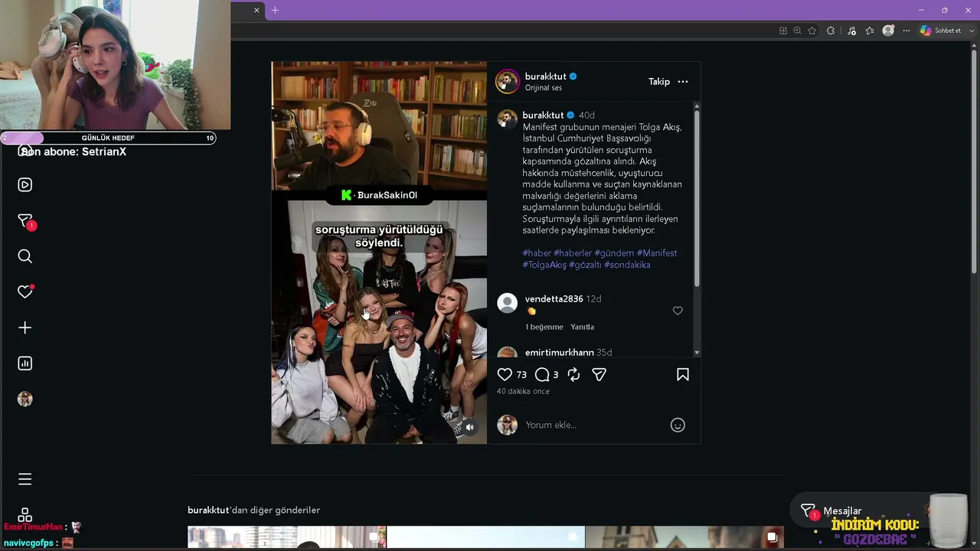Close the current browser tab
Image resolution: width=980 pixels, height=551 pixels.
click(x=256, y=10)
